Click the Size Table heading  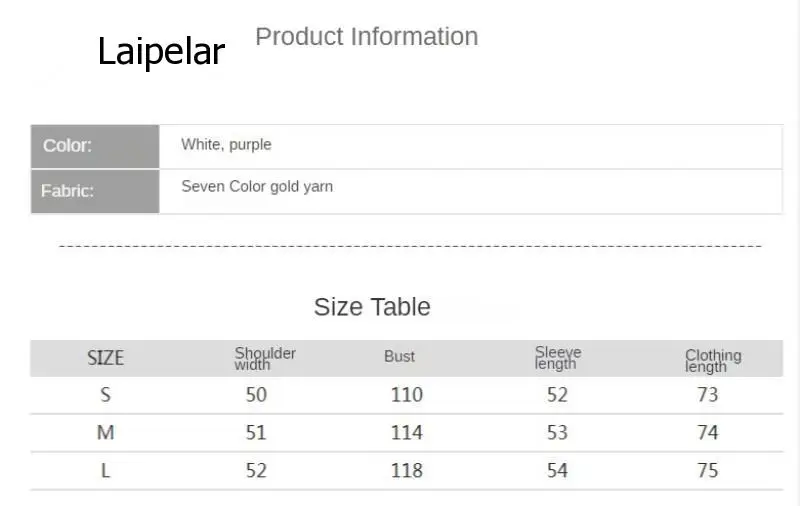click(x=372, y=307)
